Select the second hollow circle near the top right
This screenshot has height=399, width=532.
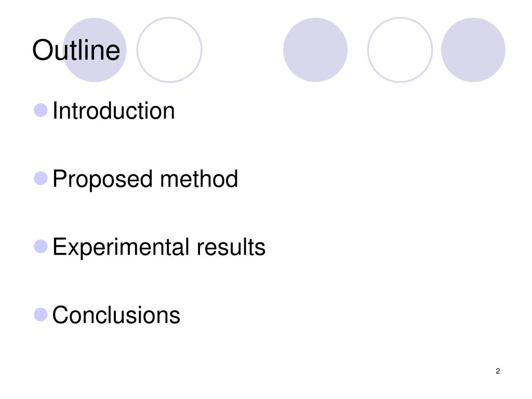click(400, 50)
